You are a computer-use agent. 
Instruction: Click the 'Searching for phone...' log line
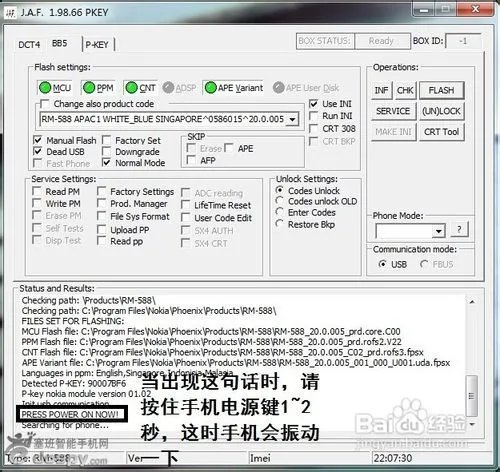65,425
